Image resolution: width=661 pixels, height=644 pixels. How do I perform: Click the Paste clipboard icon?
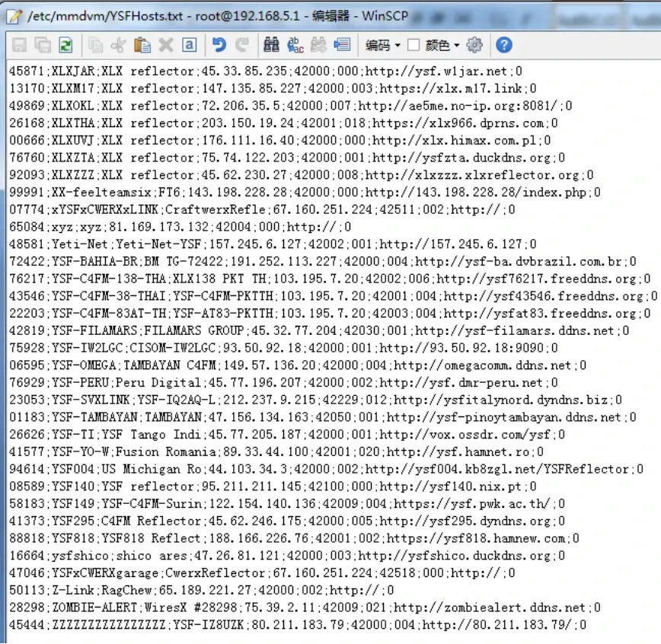coord(142,45)
